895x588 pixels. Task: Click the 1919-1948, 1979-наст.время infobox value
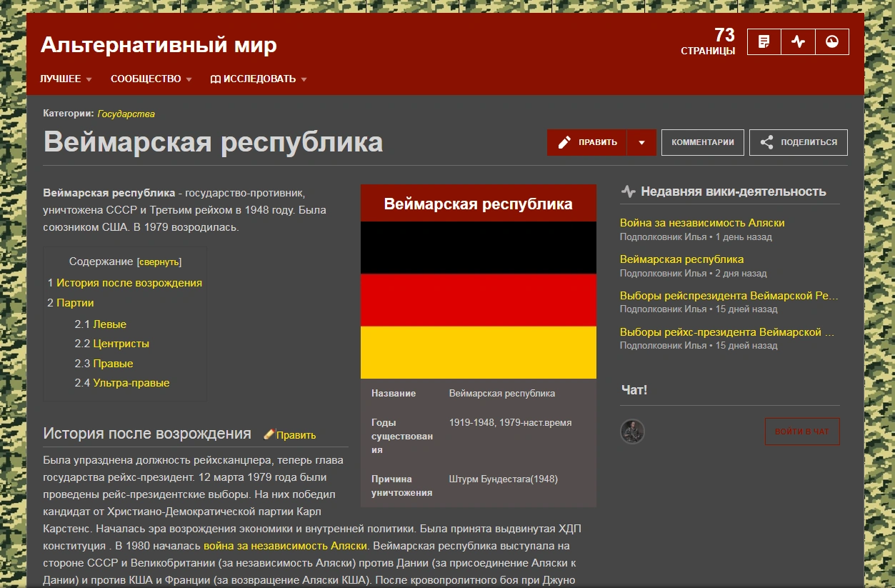point(511,423)
